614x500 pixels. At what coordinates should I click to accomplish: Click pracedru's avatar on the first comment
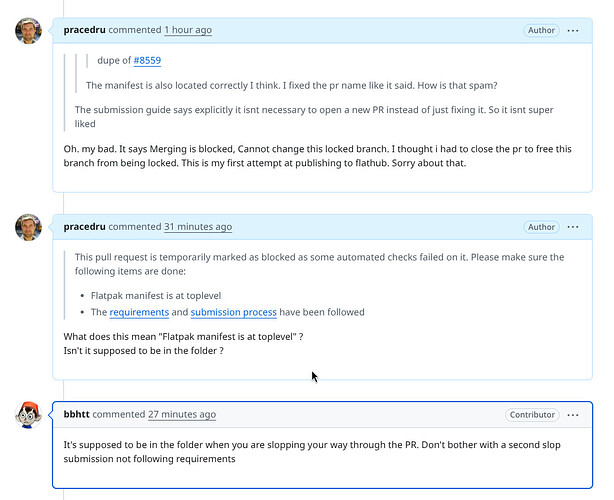click(28, 31)
